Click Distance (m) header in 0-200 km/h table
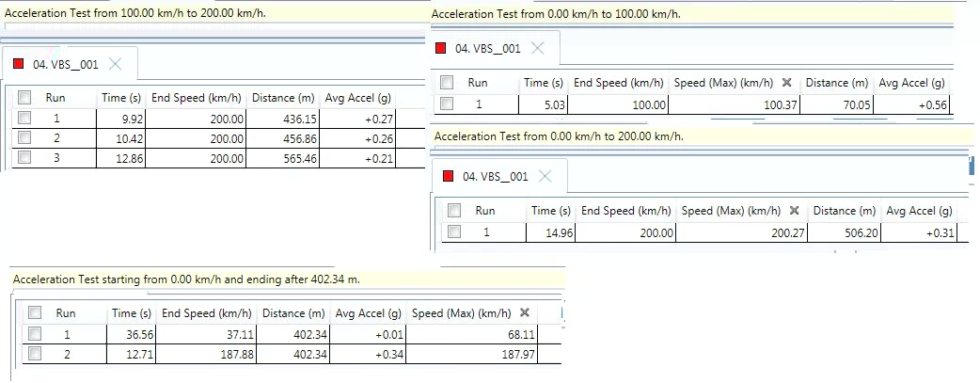Image resolution: width=980 pixels, height=383 pixels. (x=844, y=211)
